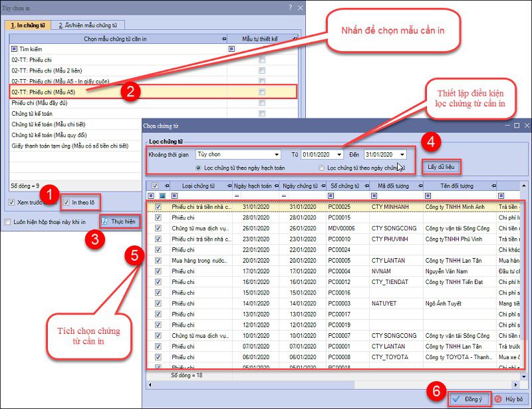Viewport: 532px width, 409px height.
Task: Click filter icon under 'Mã đối tượng'
Action: 374,196
